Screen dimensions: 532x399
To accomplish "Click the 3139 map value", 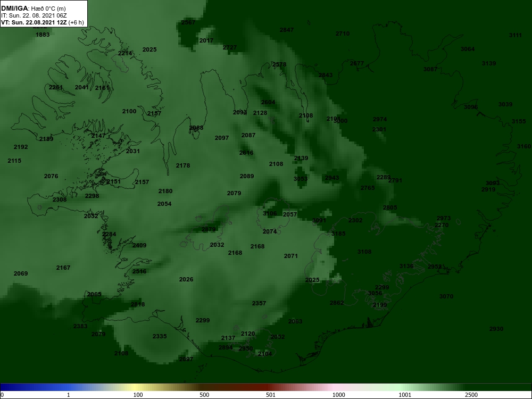I will (489, 63).
